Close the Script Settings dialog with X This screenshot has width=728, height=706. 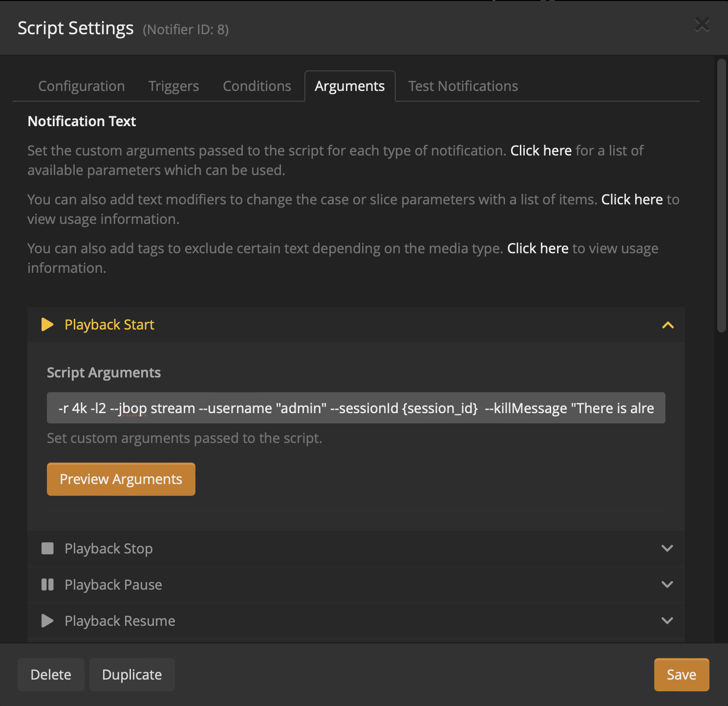coord(702,24)
